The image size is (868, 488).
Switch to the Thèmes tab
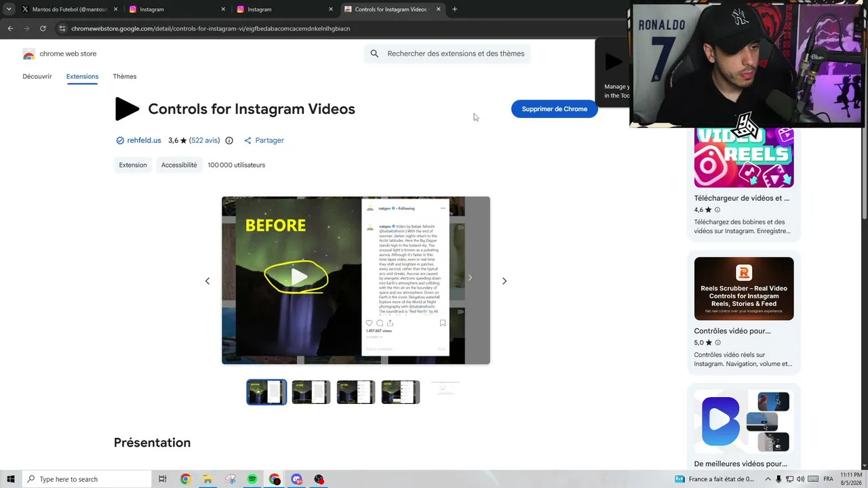coord(125,77)
